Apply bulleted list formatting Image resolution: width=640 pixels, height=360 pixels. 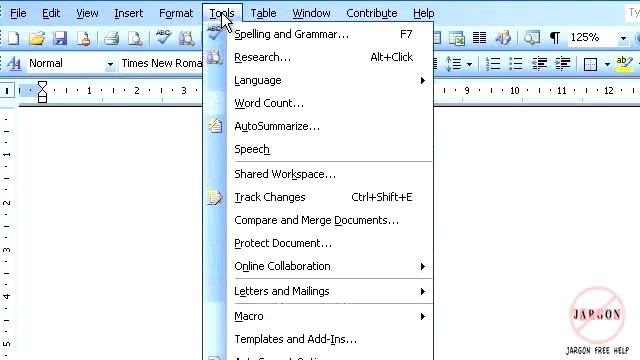coord(516,64)
